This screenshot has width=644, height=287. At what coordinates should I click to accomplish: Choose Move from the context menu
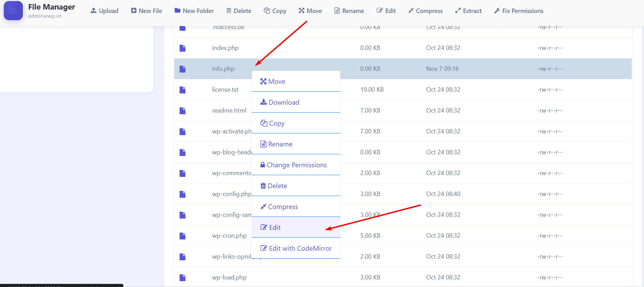tap(273, 81)
